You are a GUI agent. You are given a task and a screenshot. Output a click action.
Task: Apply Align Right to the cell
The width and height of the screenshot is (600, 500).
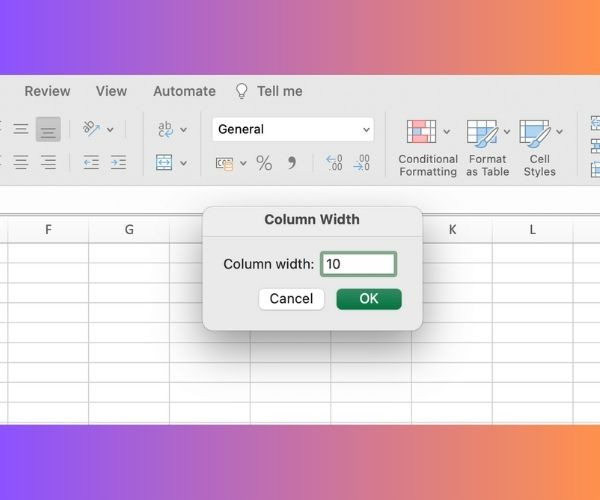(49, 163)
